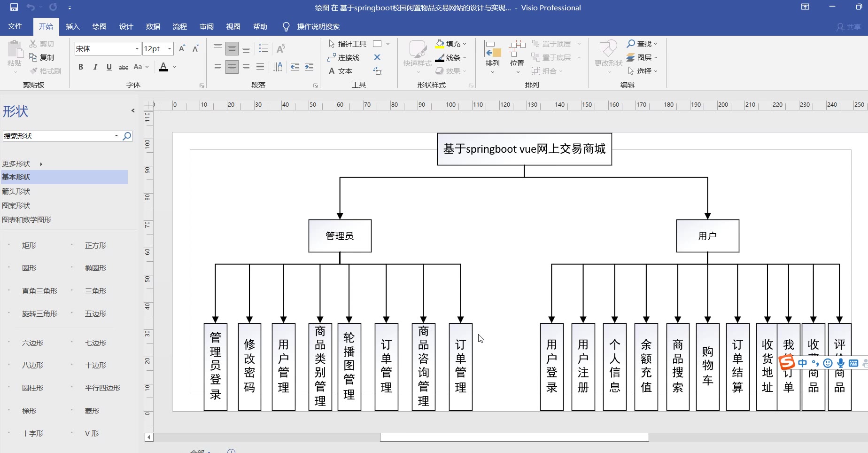Toggle bold formatting
Image resolution: width=868 pixels, height=453 pixels.
(81, 67)
